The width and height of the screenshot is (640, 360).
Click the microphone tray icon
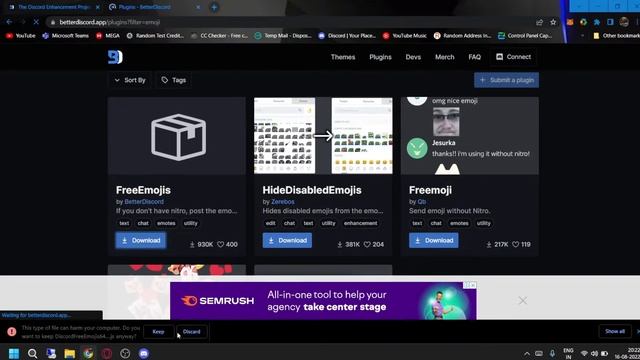552,353
